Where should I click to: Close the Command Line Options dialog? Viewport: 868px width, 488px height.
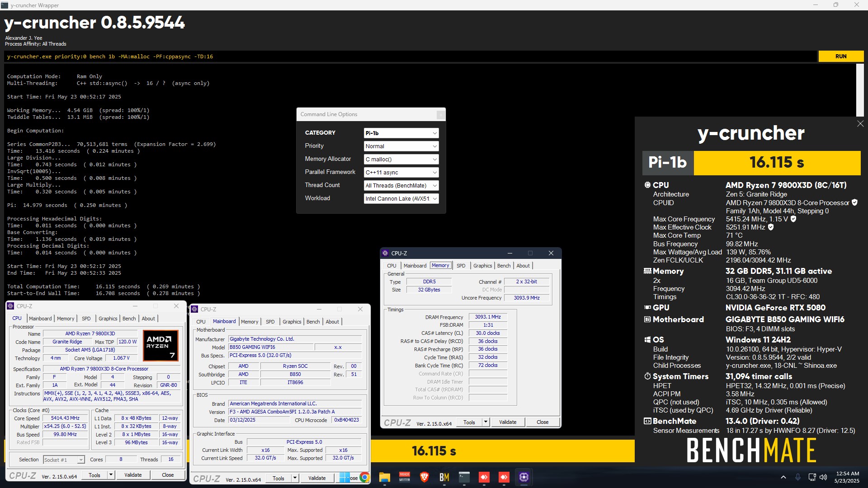440,115
